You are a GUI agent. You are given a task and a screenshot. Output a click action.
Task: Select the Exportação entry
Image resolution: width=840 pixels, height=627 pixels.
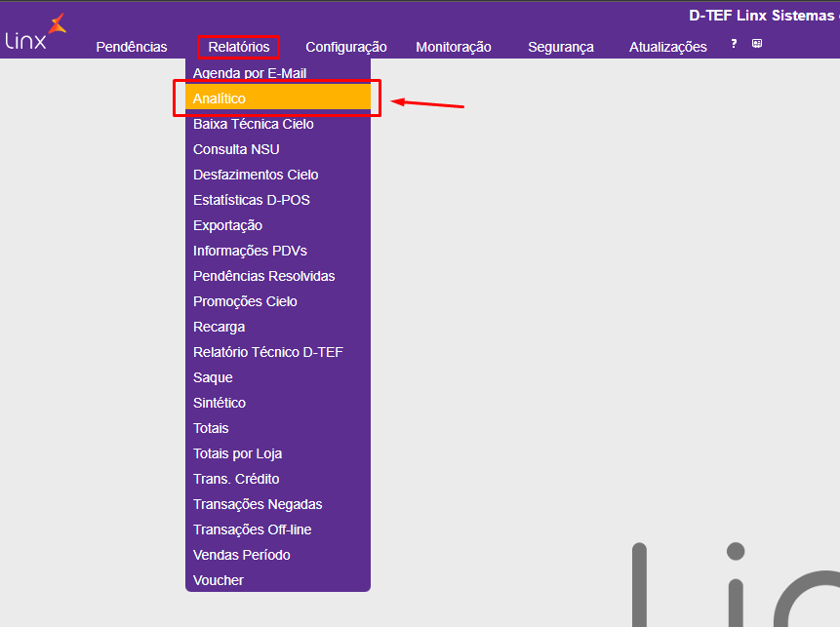277,225
